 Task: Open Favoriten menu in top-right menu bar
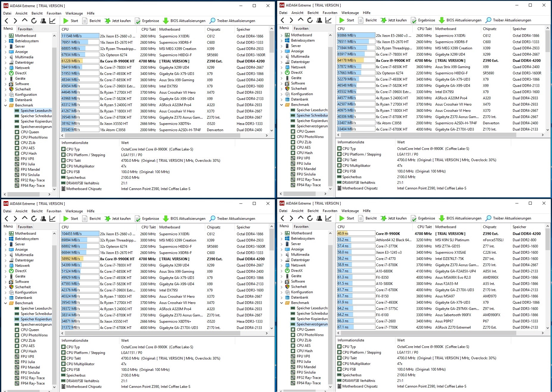[330, 13]
